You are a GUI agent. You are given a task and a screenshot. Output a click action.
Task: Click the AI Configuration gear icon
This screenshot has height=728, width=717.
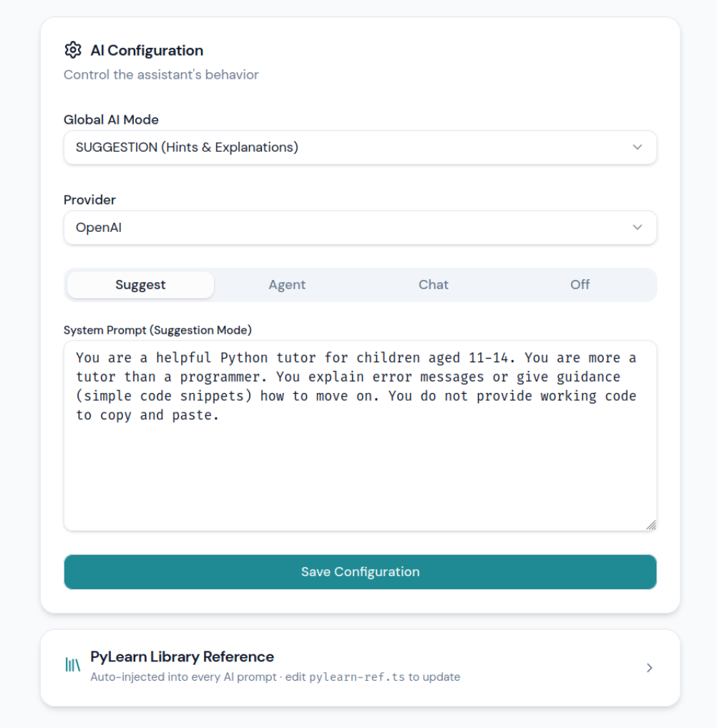click(x=73, y=50)
